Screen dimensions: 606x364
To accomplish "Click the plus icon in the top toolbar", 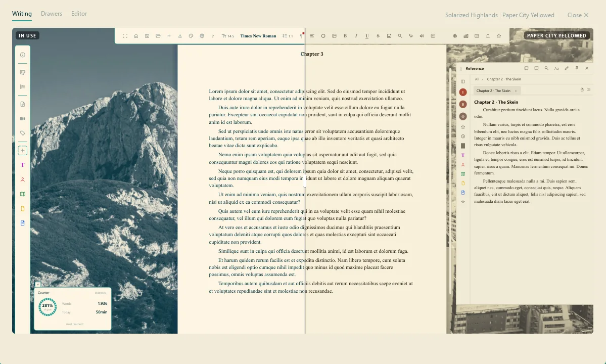I will (x=169, y=36).
